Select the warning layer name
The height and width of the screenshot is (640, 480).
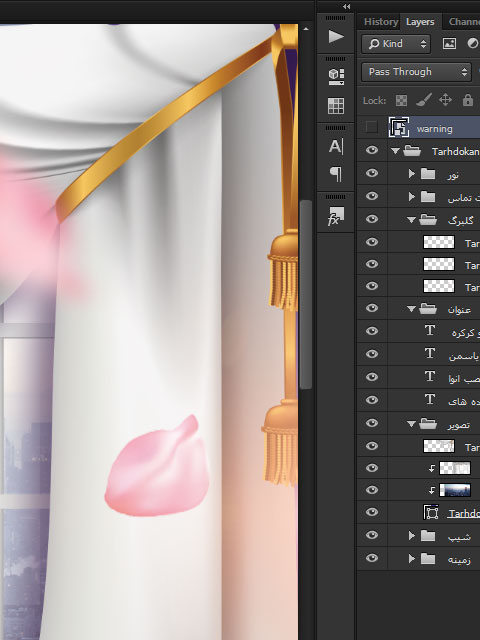click(x=434, y=129)
